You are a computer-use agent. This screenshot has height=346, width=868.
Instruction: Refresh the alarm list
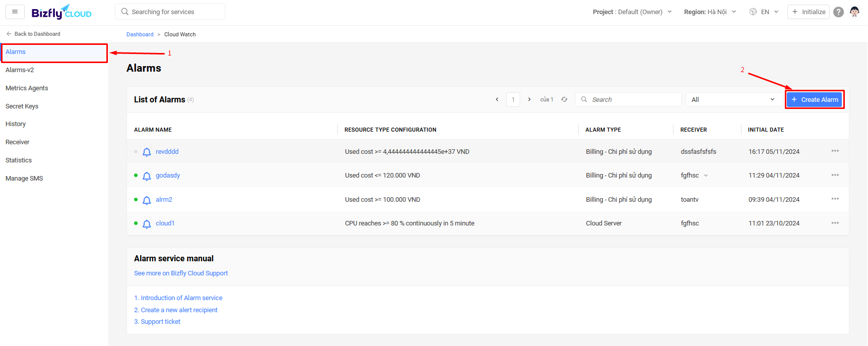(565, 99)
